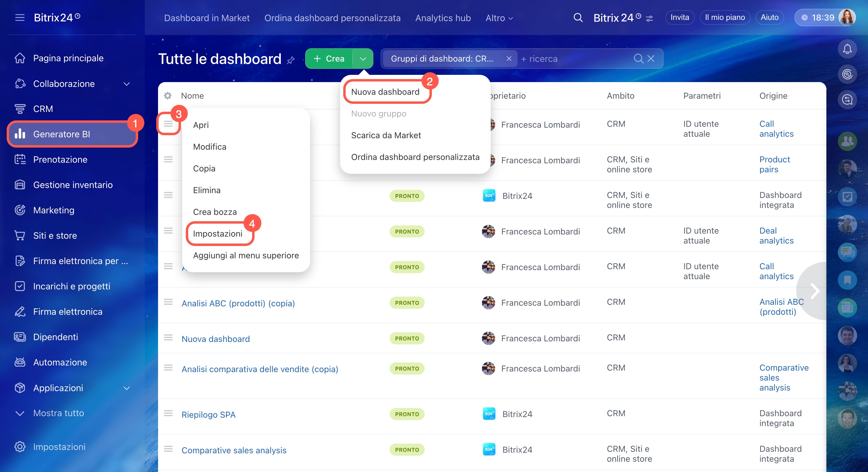The width and height of the screenshot is (868, 472).
Task: Open Automazione in the left sidebar
Action: pos(60,362)
